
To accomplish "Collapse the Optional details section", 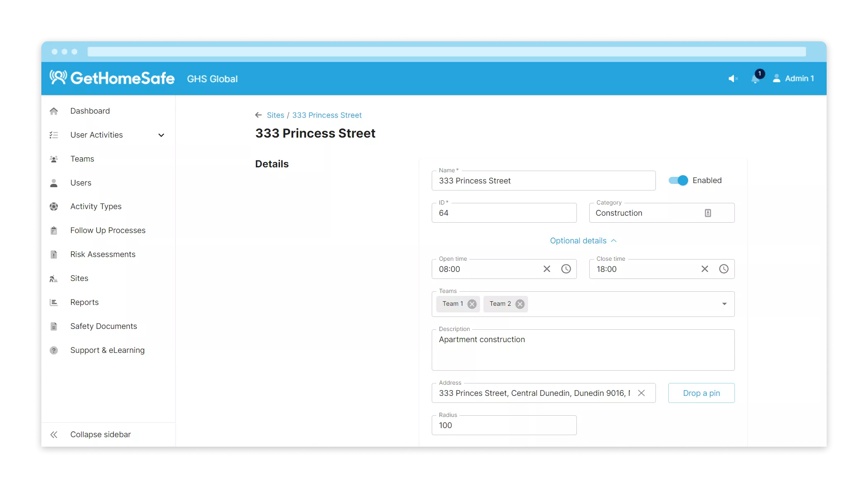I will tap(583, 241).
